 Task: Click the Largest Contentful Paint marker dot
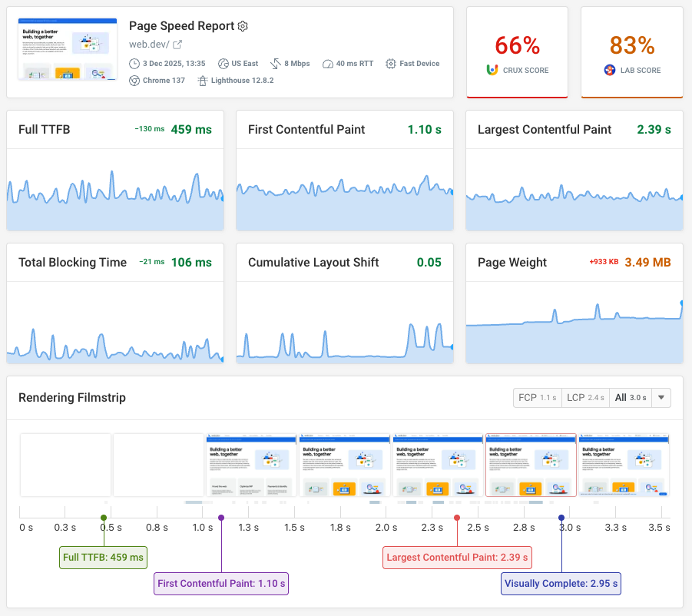tap(457, 518)
